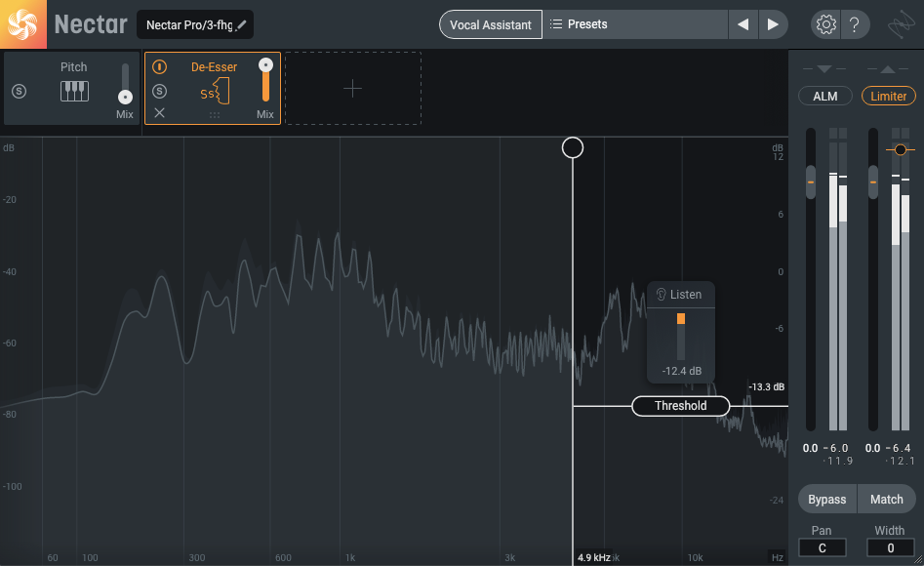Open Pitch module piano keyboard icon
924x566 pixels.
[x=74, y=92]
